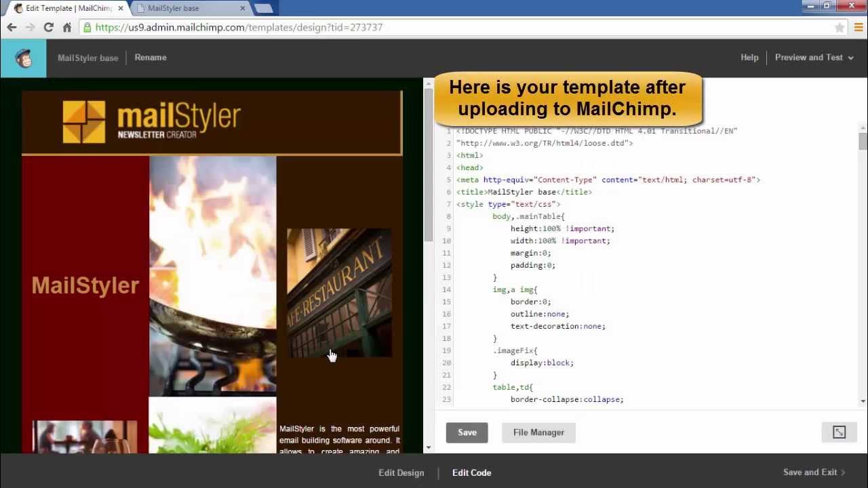Switch to Edit Template MailChimp tab
Viewport: 868px width, 488px height.
point(65,8)
